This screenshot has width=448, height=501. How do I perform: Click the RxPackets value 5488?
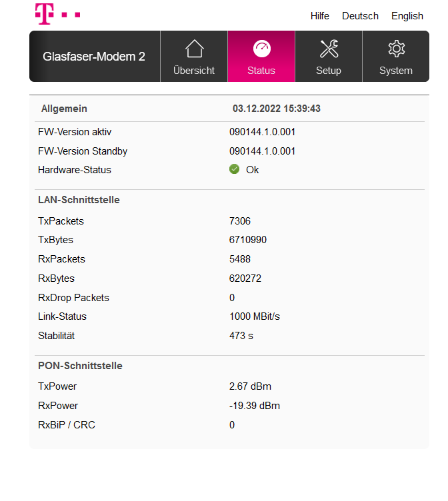tap(240, 259)
